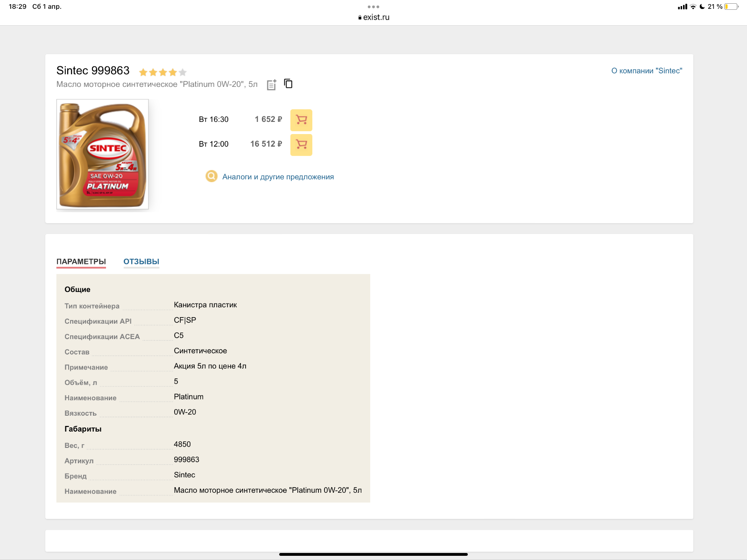This screenshot has width=747, height=560.
Task: Select the Sintec 999863 product title
Action: (93, 71)
